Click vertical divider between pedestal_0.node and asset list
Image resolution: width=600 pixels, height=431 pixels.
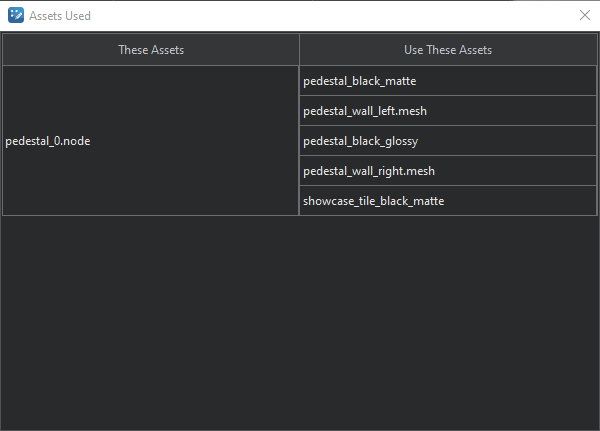(299, 141)
